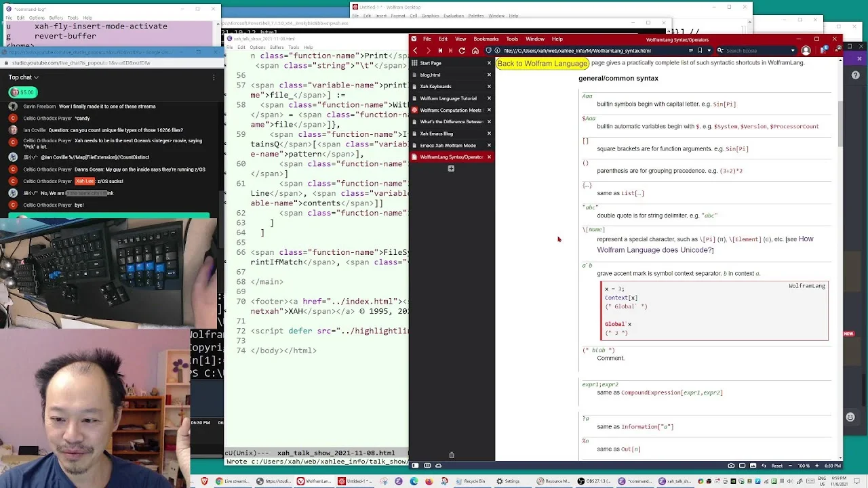Open the Vivaldi menu logo icon

pos(415,39)
